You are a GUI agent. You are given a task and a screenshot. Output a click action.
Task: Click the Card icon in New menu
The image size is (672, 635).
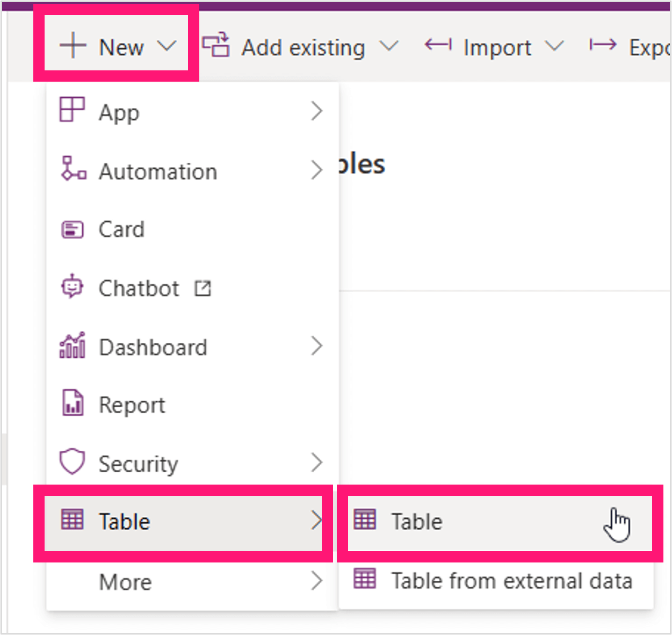pos(73,229)
